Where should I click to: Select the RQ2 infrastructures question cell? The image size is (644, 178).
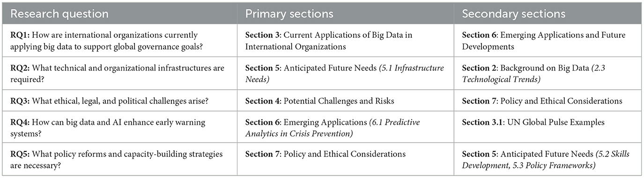(x=119, y=73)
